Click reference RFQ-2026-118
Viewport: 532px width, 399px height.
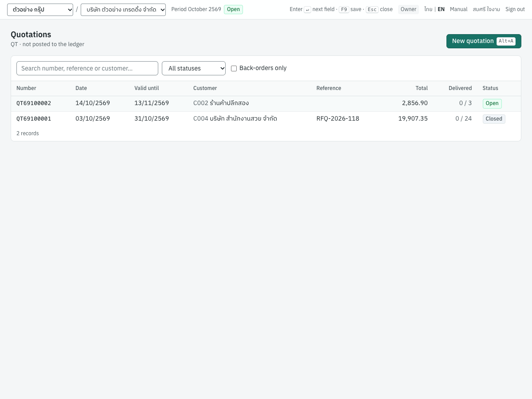pyautogui.click(x=338, y=119)
